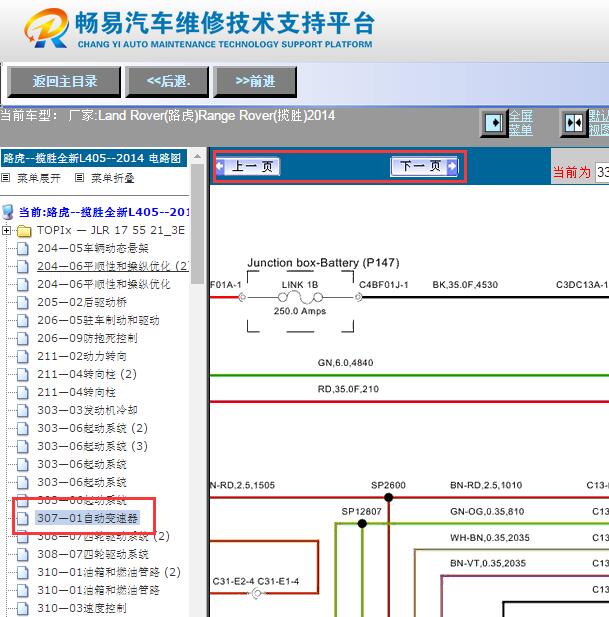Click the SP2600 splice node
Image resolution: width=609 pixels, height=617 pixels.
tap(388, 497)
